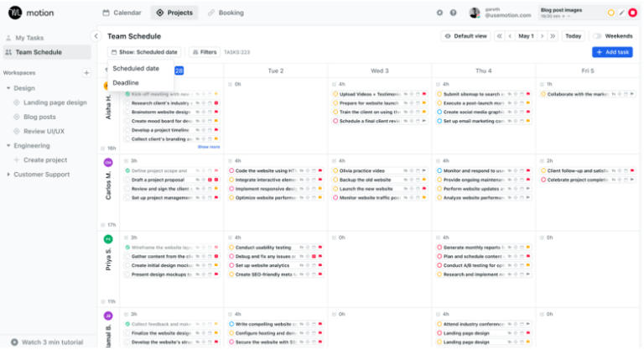Click flag on Collaborate with the marketing task
The height and width of the screenshot is (350, 644).
(632, 94)
